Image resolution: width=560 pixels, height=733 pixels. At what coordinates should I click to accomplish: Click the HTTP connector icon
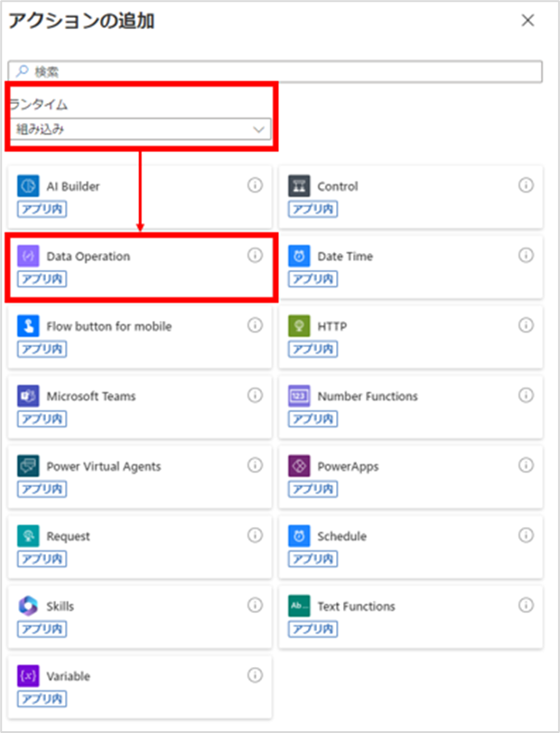pos(299,326)
